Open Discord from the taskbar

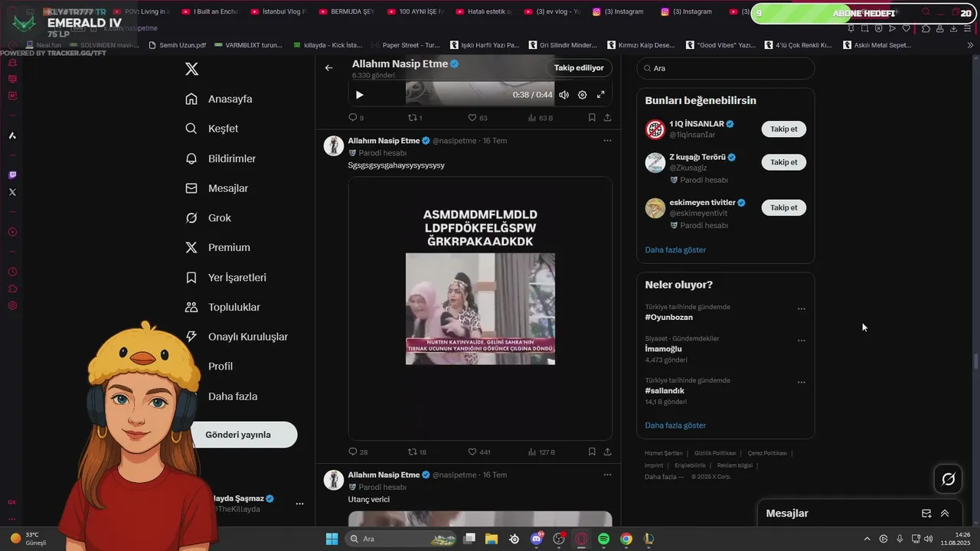click(x=537, y=539)
